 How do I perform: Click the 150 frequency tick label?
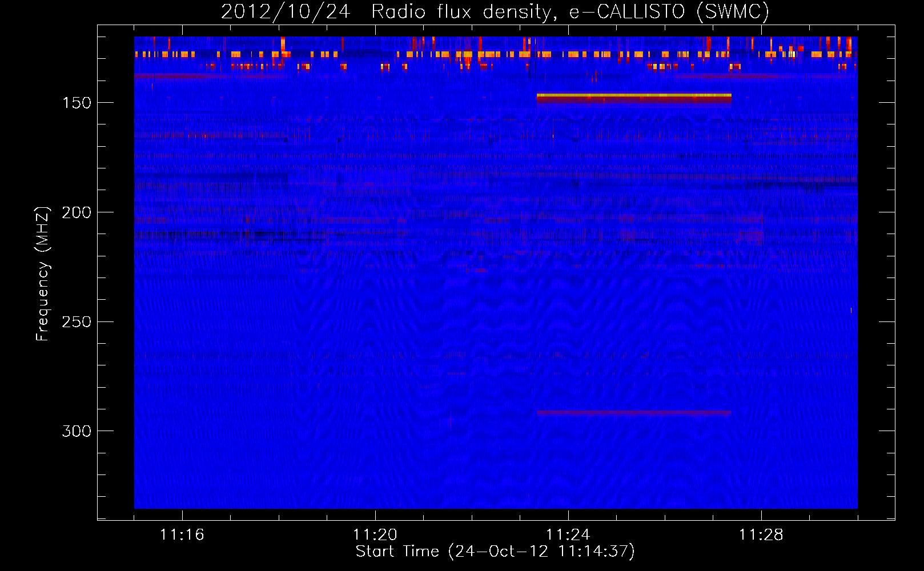pyautogui.click(x=77, y=103)
